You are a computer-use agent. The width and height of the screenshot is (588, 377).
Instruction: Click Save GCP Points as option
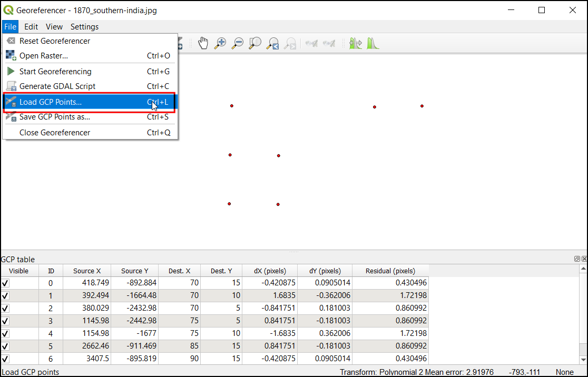pyautogui.click(x=54, y=117)
